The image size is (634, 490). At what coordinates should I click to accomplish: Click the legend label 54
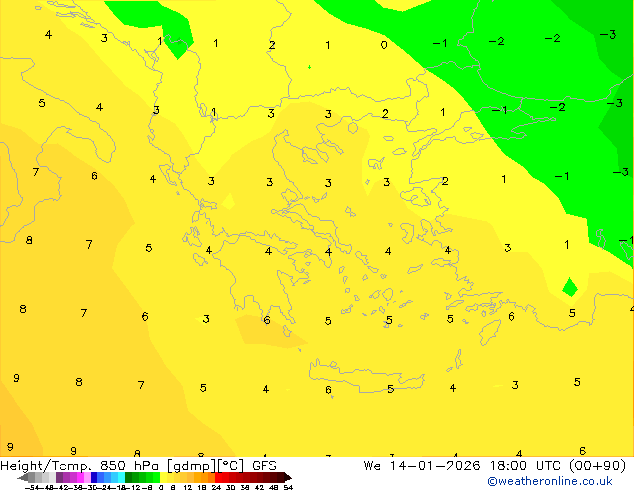click(288, 487)
